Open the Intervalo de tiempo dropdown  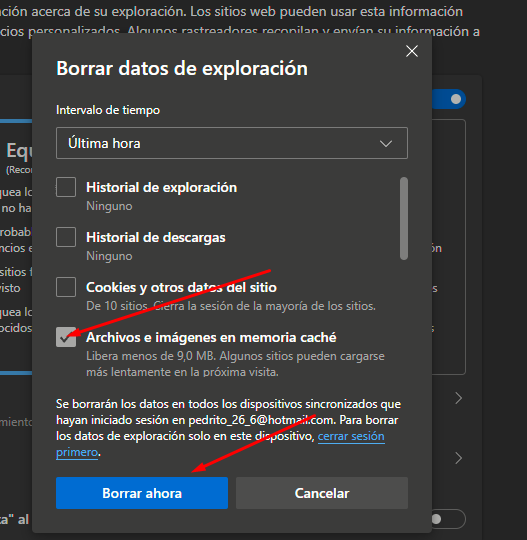coord(232,143)
